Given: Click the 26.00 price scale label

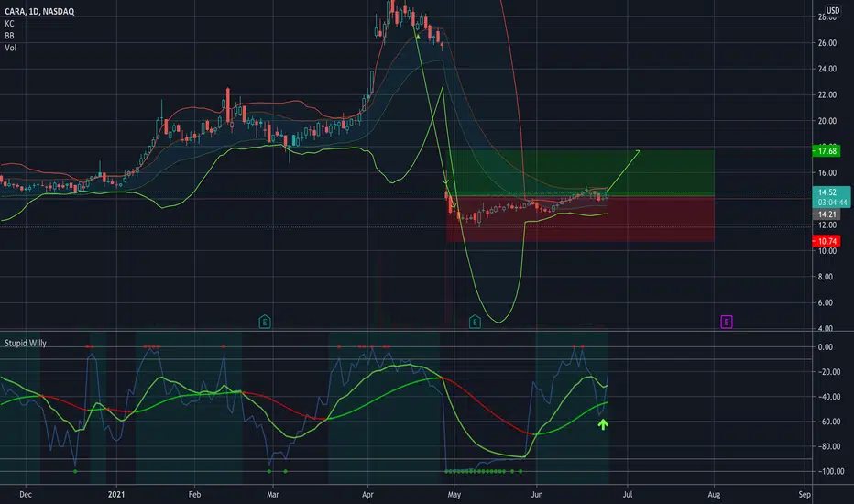Looking at the screenshot, I should 827,42.
